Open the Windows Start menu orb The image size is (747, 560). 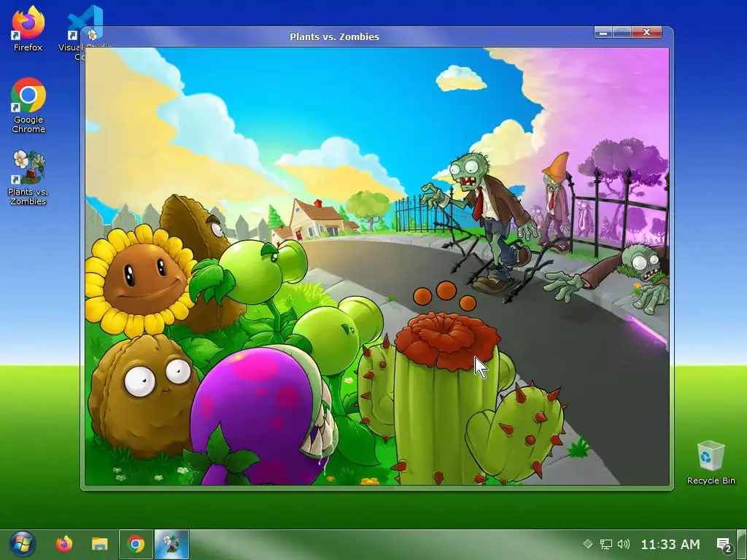tap(22, 544)
